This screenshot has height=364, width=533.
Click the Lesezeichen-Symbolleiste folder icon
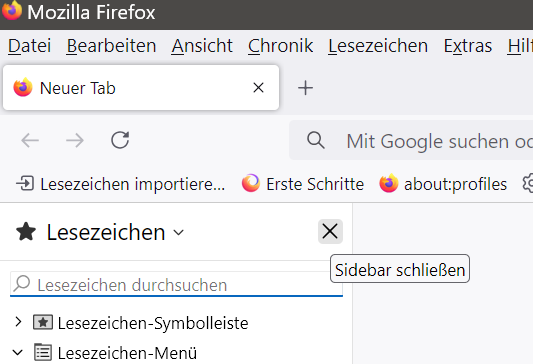43,322
